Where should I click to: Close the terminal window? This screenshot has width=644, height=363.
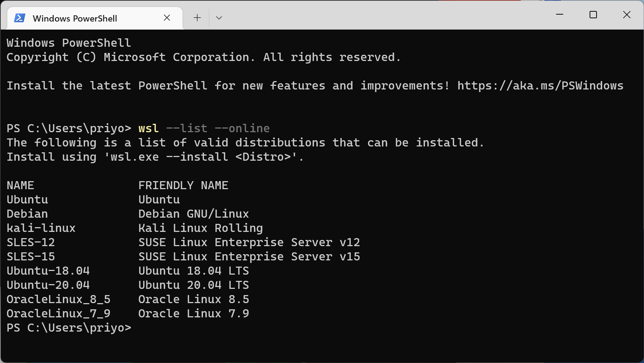(627, 15)
